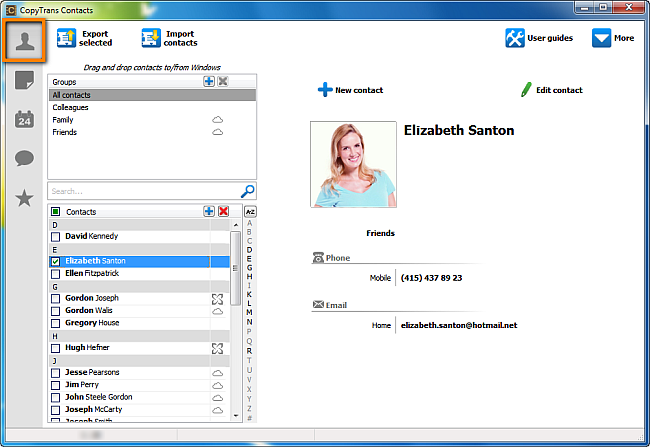The image size is (650, 447).
Task: Click the Friends group label in details
Action: click(381, 233)
